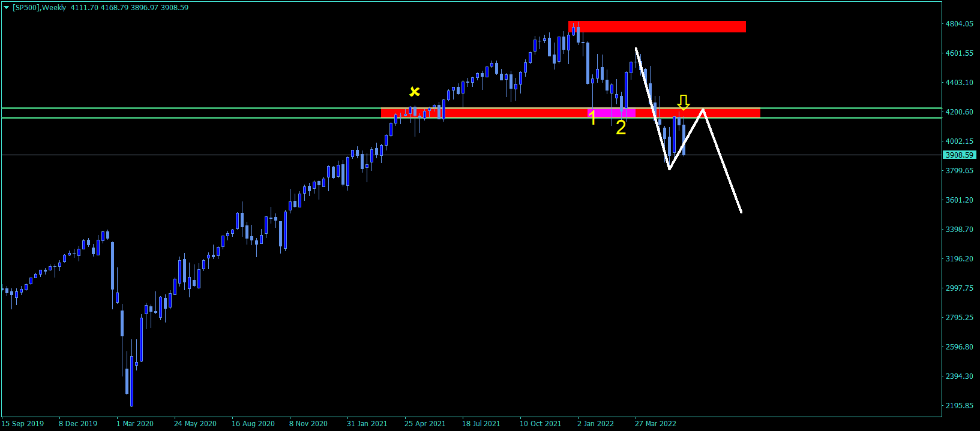Click the [SP500],Weekly chart title
The image size is (980, 431).
coord(40,8)
